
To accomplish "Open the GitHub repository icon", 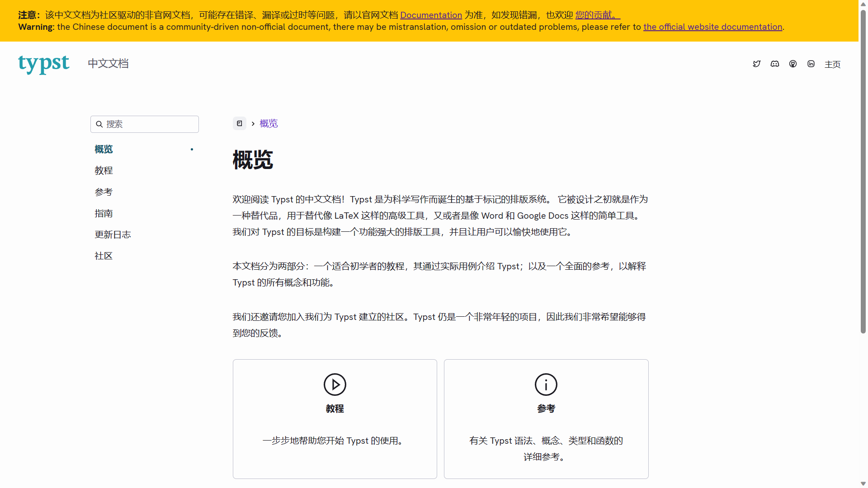I will coord(793,64).
